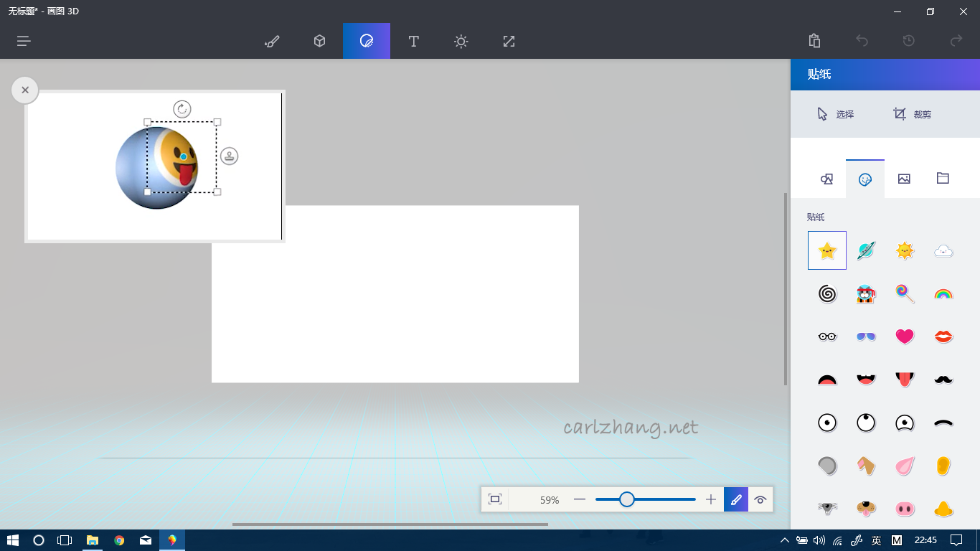The image size is (980, 551).
Task: Click the 选择 Select button
Action: 836,113
